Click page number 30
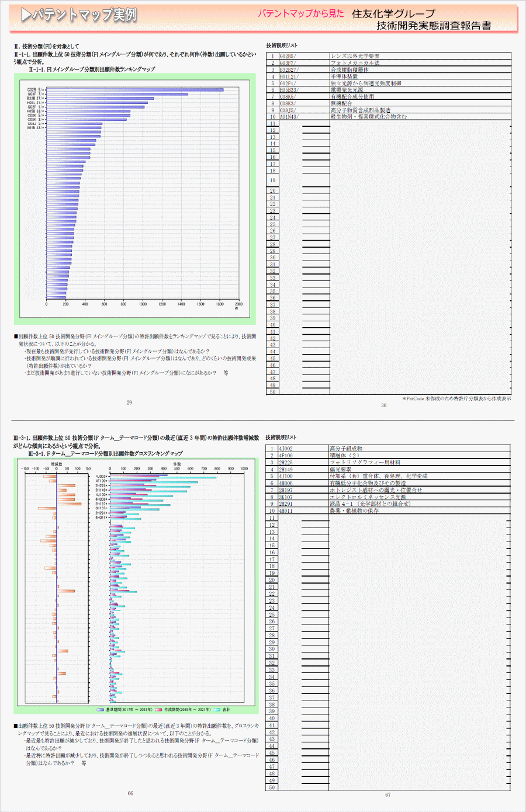Screen dimensions: 526x812 pos(383,405)
